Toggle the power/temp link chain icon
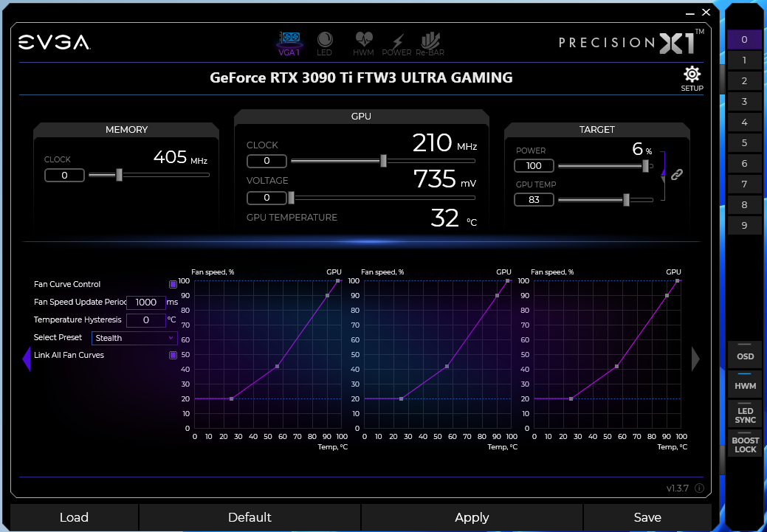The height and width of the screenshot is (532, 767). (x=676, y=174)
